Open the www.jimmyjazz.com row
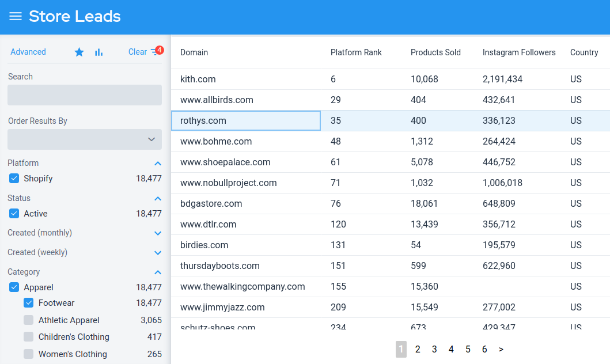 [391, 307]
